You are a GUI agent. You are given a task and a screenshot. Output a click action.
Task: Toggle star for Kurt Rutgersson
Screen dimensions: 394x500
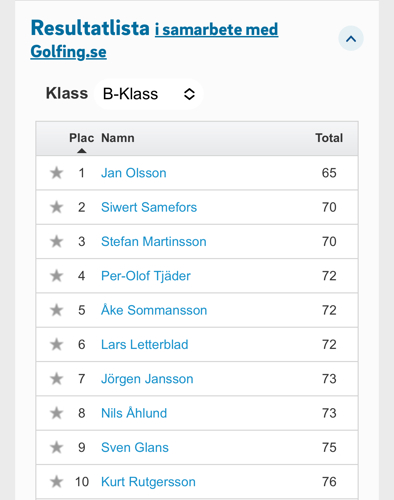(x=56, y=482)
